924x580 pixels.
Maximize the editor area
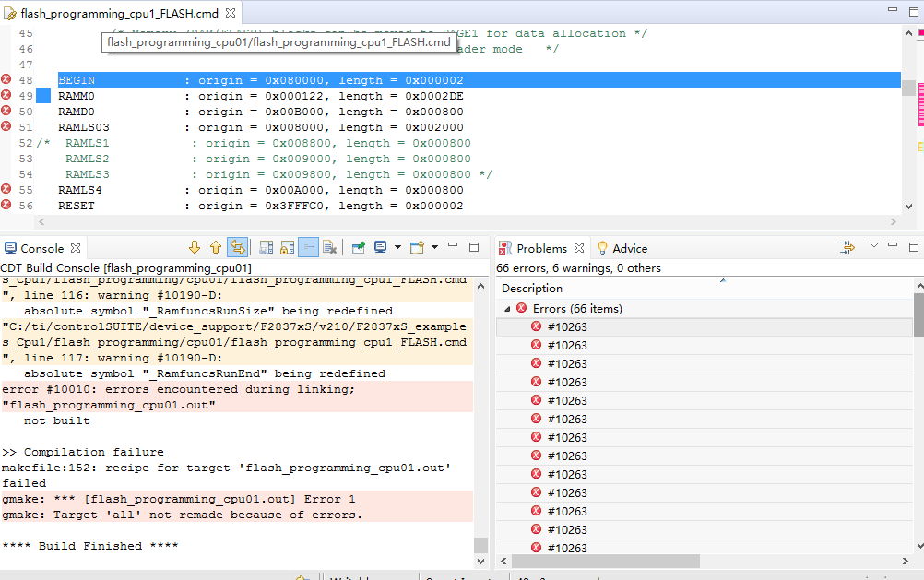[914, 11]
